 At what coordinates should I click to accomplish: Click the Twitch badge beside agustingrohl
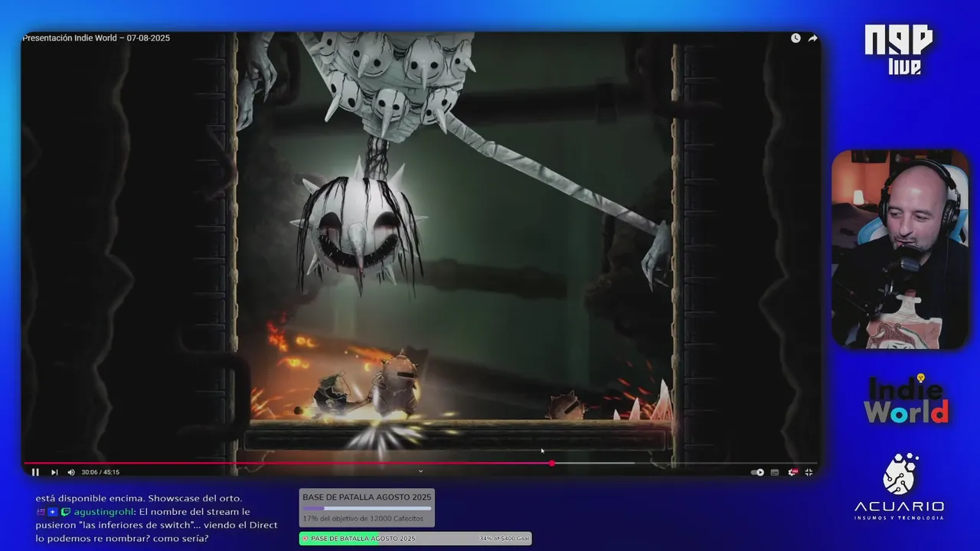coord(66,512)
